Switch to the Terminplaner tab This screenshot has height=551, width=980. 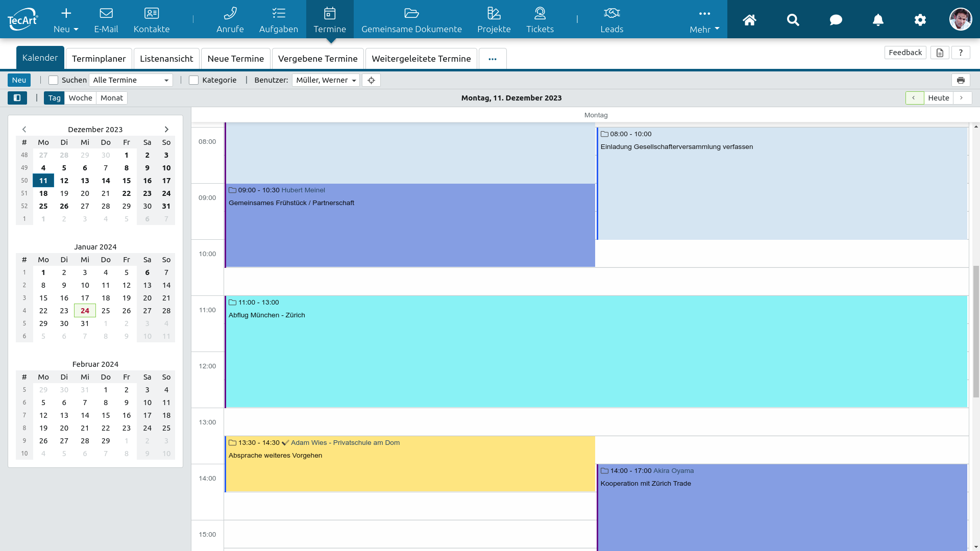point(99,59)
